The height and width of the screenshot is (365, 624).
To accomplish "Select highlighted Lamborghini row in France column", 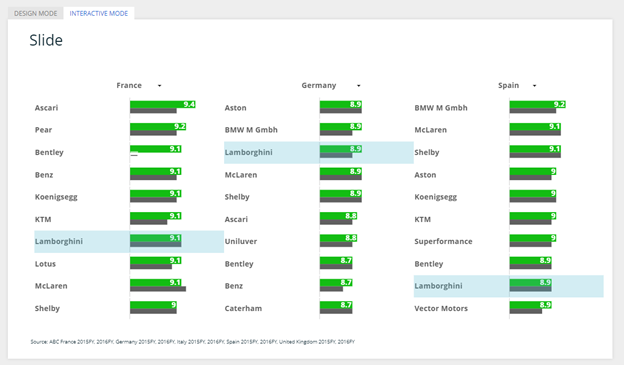I will [x=129, y=242].
